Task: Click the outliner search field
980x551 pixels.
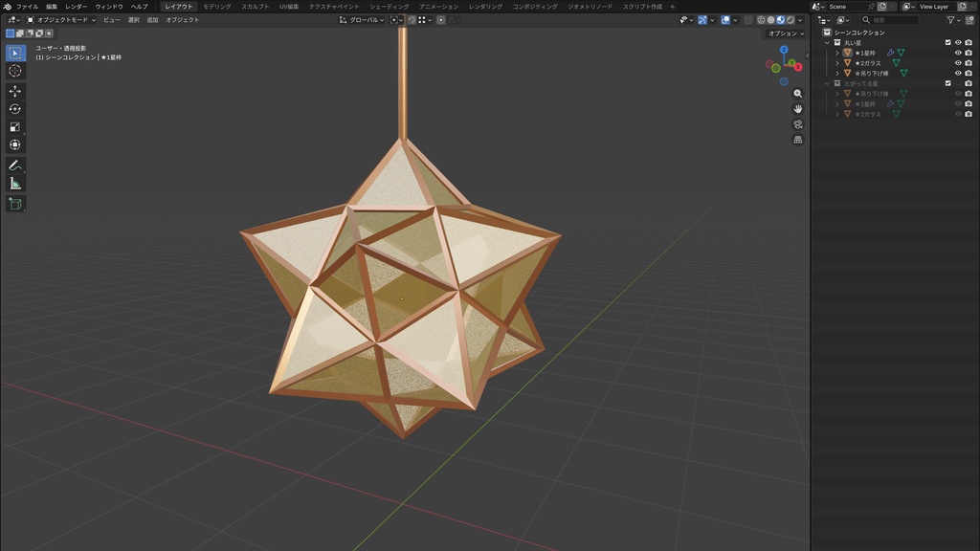Action: click(x=889, y=20)
